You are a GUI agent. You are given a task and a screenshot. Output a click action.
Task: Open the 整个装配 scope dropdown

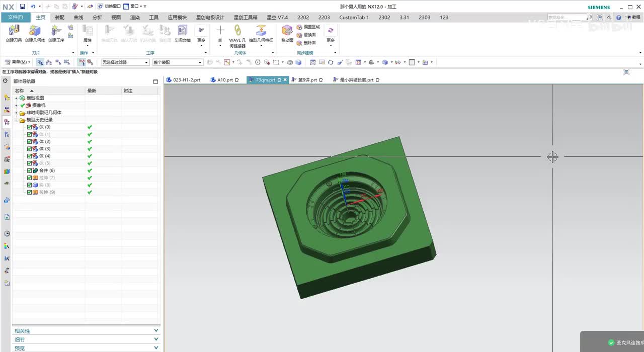(x=178, y=62)
